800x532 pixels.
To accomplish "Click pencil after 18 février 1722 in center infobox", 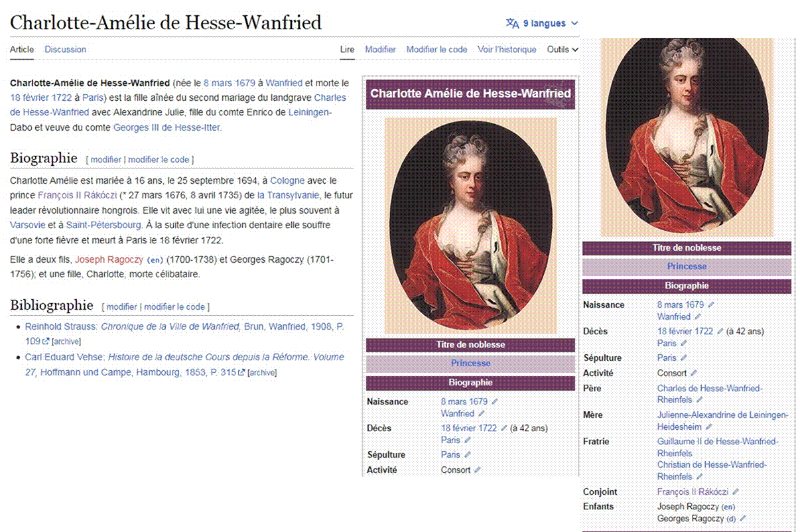I will pyautogui.click(x=503, y=428).
